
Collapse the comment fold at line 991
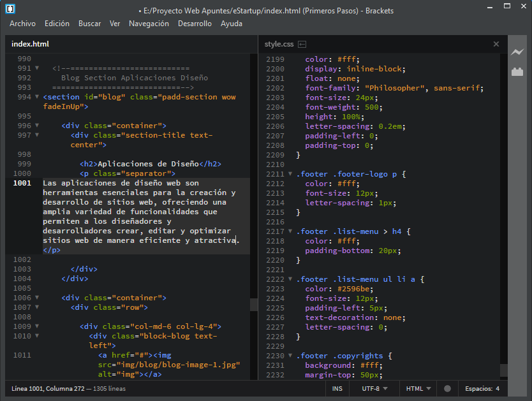(37, 68)
